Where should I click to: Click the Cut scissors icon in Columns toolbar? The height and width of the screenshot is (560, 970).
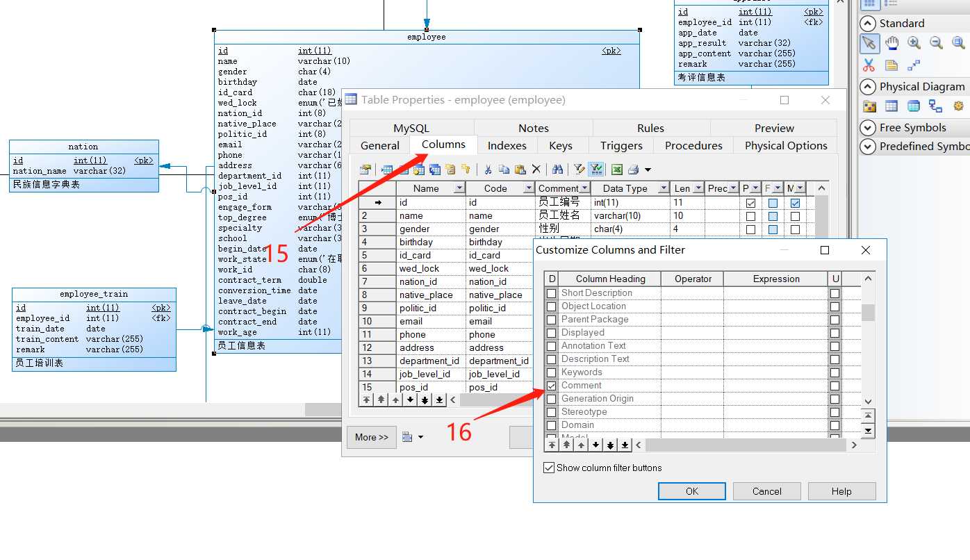click(488, 170)
